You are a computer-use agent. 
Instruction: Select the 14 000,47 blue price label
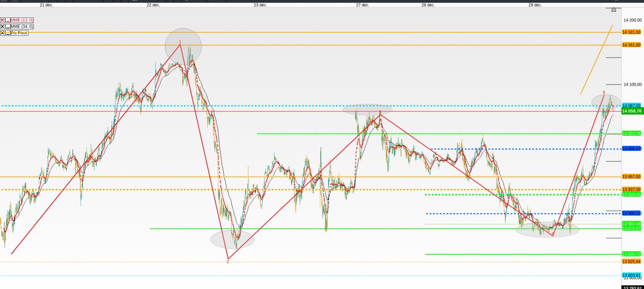click(631, 149)
